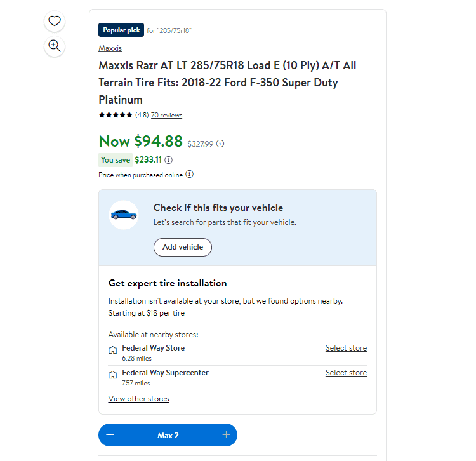Open info icon next to $233.11 savings

(168, 160)
